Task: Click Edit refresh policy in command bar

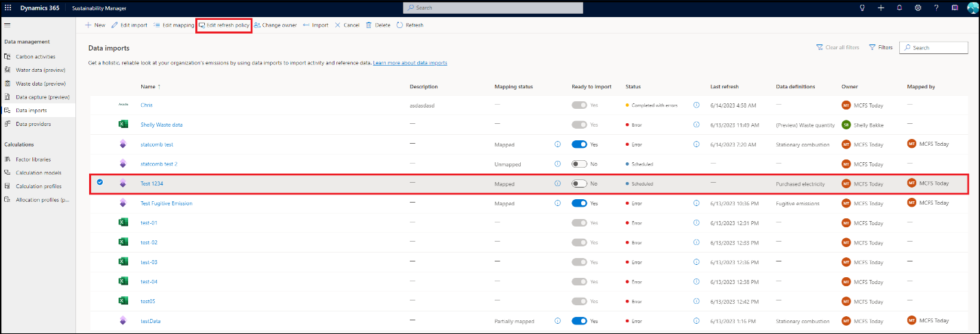Action: point(224,25)
